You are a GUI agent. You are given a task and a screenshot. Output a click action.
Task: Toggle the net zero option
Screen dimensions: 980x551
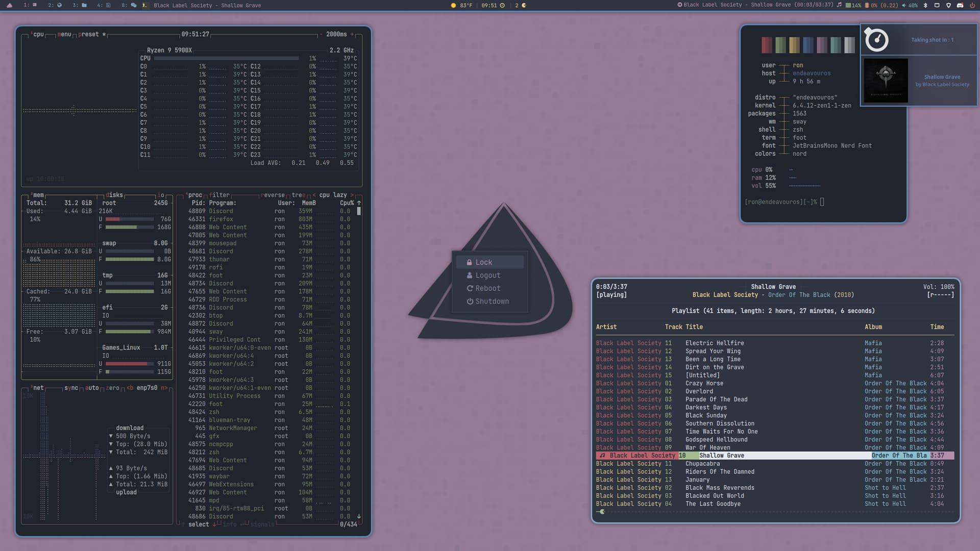tap(112, 388)
